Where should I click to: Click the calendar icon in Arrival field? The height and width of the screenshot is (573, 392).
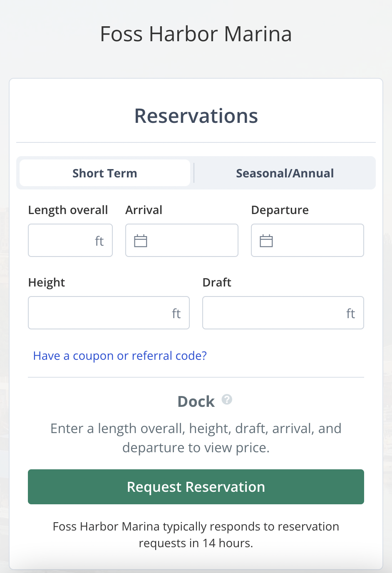point(141,241)
